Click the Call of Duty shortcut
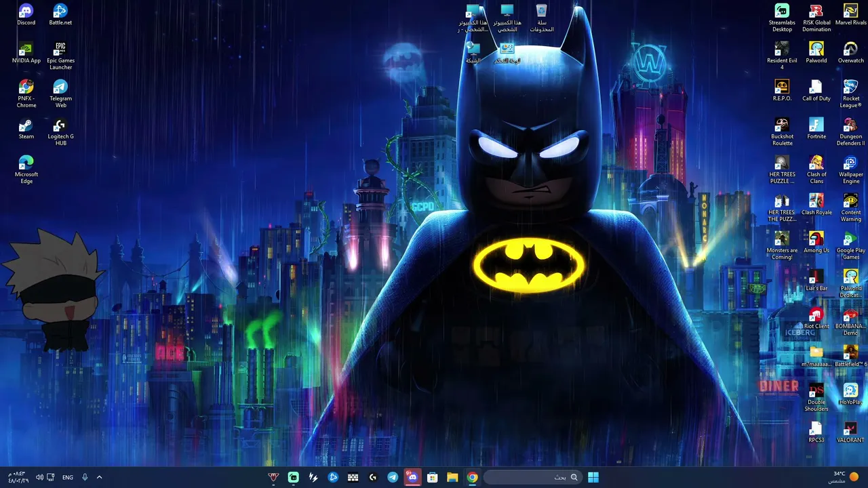The image size is (868, 488). pos(816,90)
